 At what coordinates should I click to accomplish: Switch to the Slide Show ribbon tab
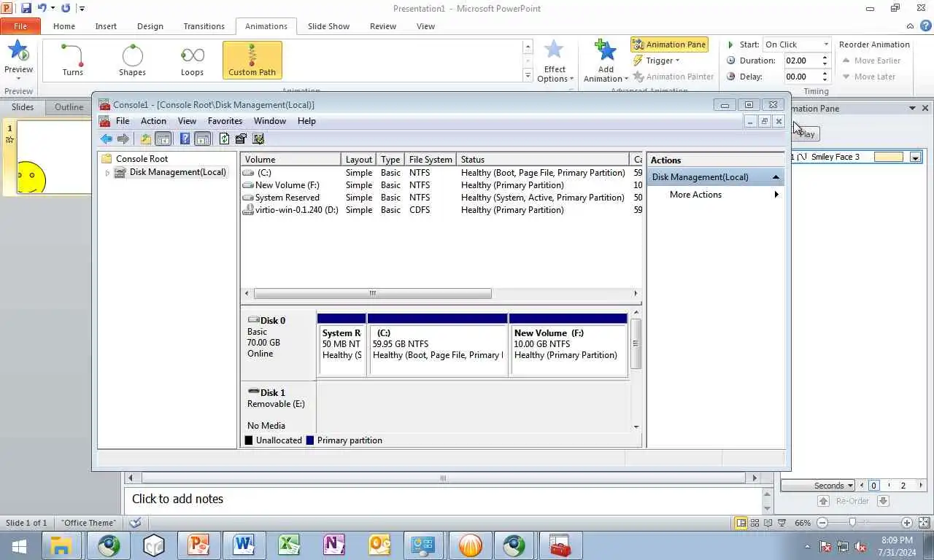pos(328,26)
